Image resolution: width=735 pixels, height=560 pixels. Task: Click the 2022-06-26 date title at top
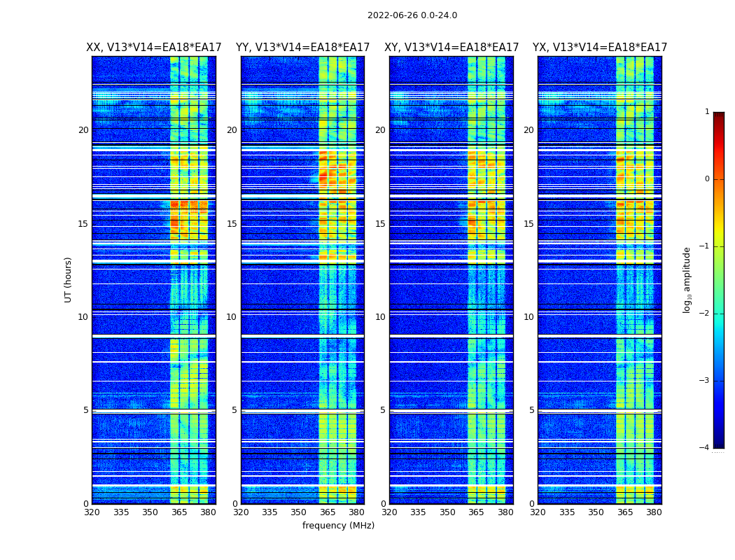[x=412, y=15]
